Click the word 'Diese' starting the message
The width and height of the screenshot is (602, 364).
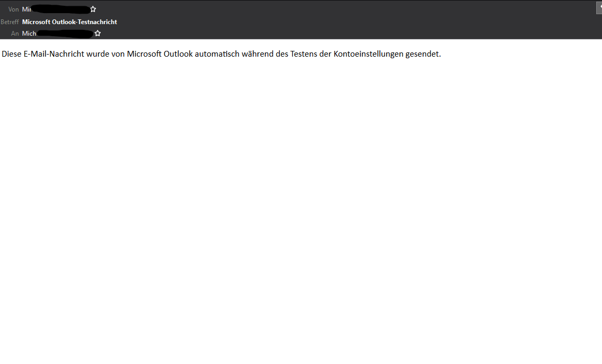12,54
